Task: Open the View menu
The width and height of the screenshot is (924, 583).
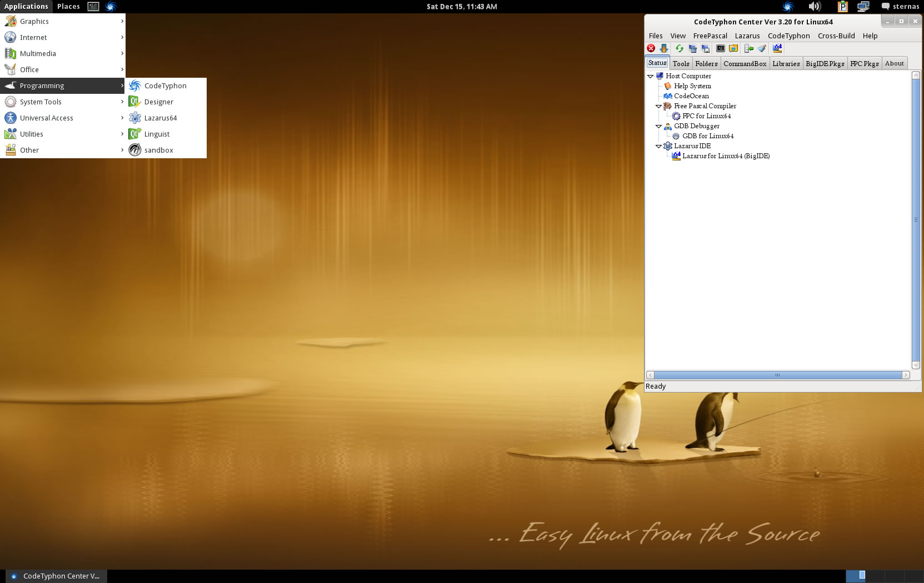Action: click(x=678, y=36)
